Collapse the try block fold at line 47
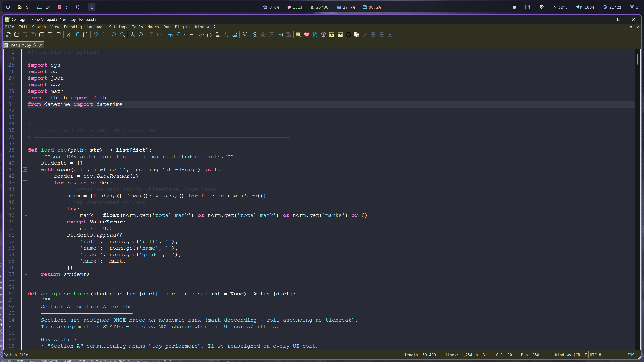 (25, 209)
